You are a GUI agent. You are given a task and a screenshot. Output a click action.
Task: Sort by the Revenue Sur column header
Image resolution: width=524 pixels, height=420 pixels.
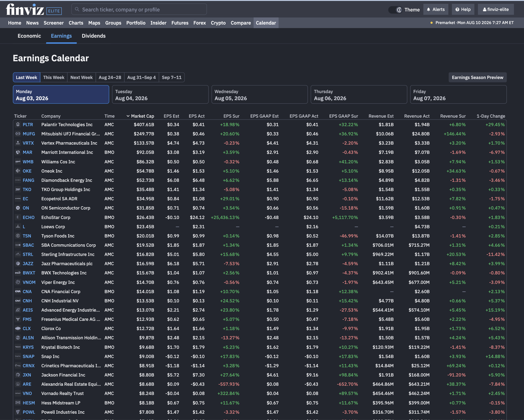(453, 116)
